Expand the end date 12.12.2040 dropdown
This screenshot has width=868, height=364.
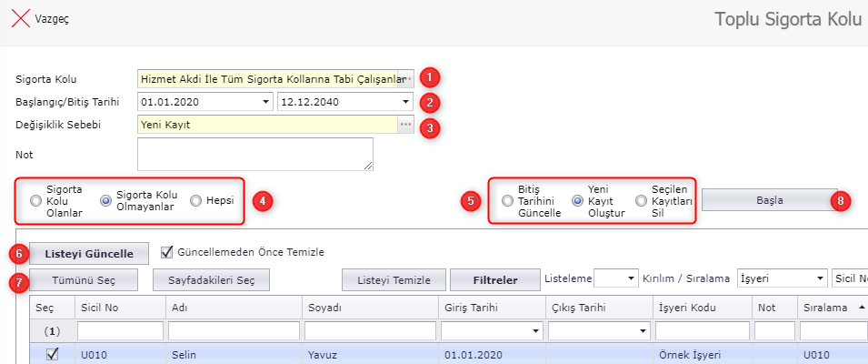(405, 102)
